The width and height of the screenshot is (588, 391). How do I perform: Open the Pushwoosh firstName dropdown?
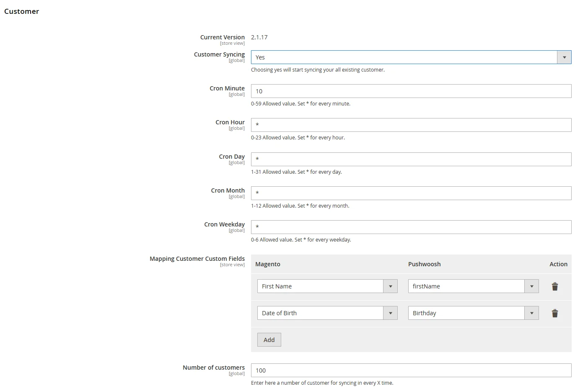point(473,286)
